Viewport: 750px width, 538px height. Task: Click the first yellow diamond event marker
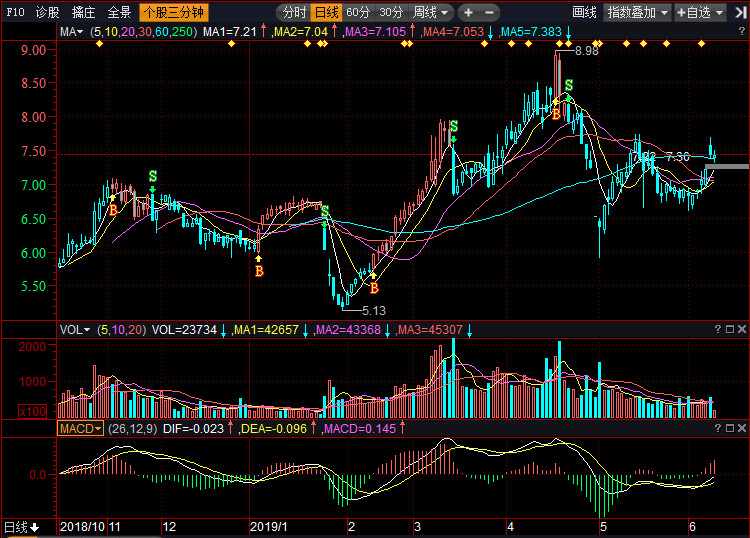click(99, 44)
